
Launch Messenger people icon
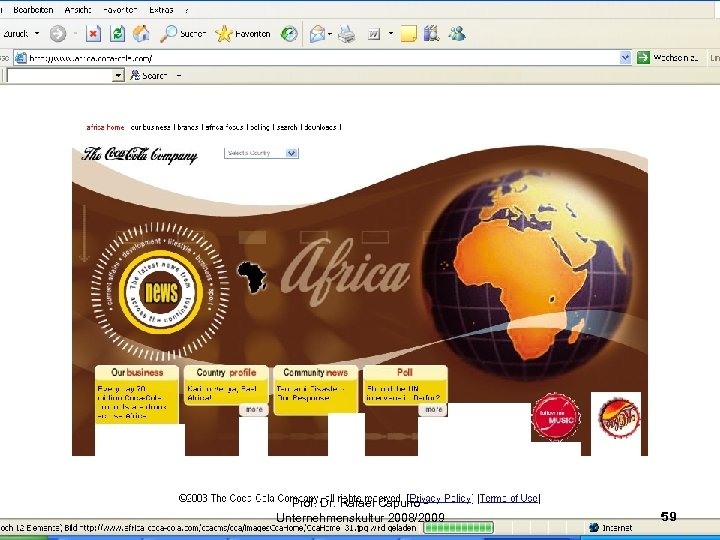(457, 34)
